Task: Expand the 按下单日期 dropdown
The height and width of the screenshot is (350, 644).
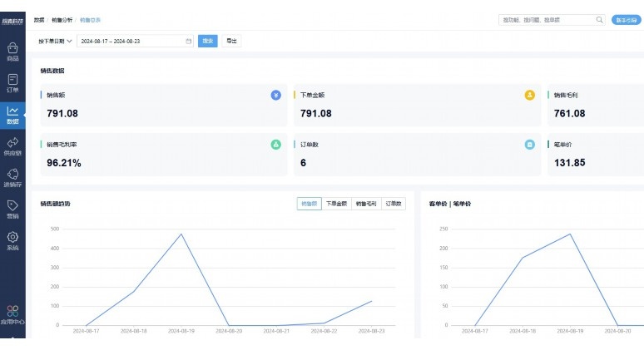Action: [x=55, y=41]
